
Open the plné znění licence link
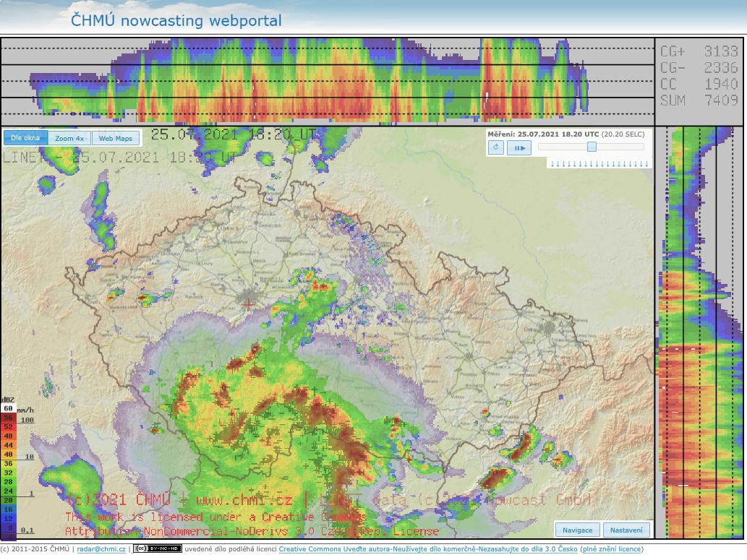click(612, 549)
